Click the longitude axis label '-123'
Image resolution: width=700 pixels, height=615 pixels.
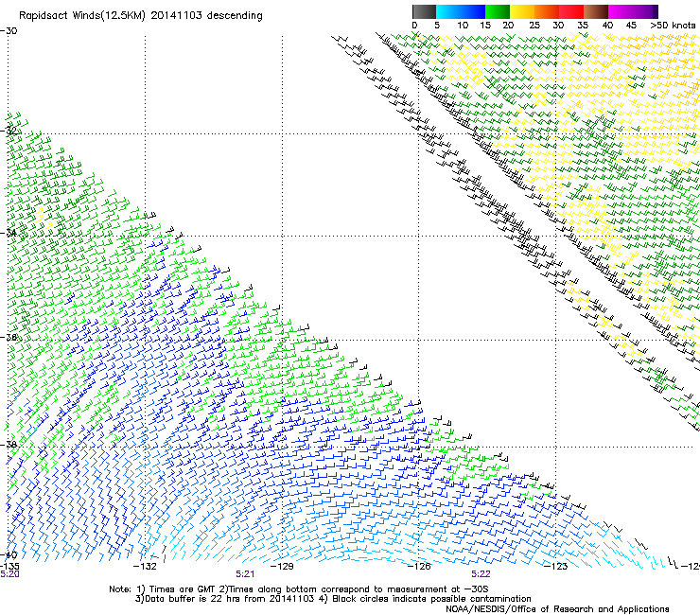click(x=556, y=567)
